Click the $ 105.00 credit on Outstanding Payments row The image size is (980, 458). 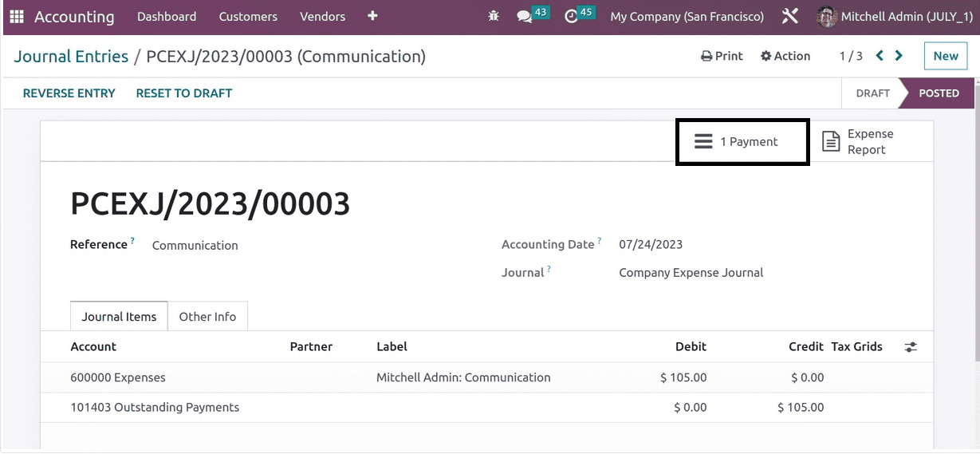801,408
